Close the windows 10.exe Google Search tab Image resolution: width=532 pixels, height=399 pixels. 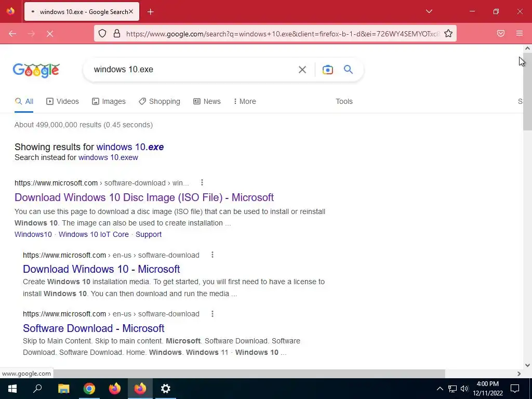[x=131, y=11]
